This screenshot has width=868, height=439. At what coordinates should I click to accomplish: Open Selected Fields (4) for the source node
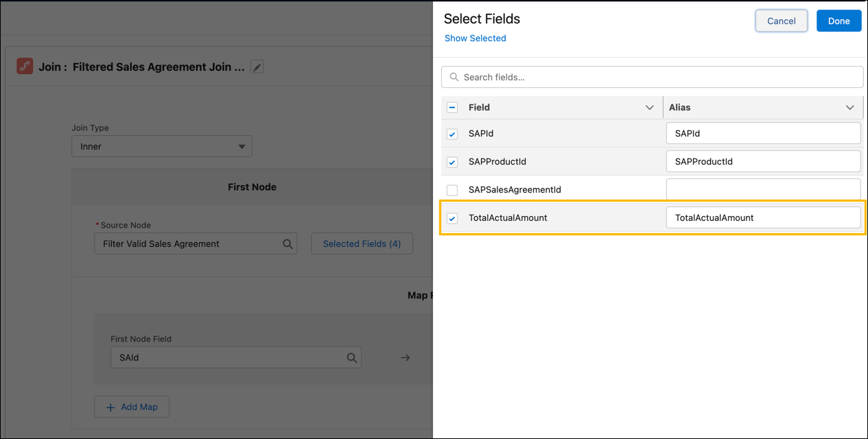(362, 244)
